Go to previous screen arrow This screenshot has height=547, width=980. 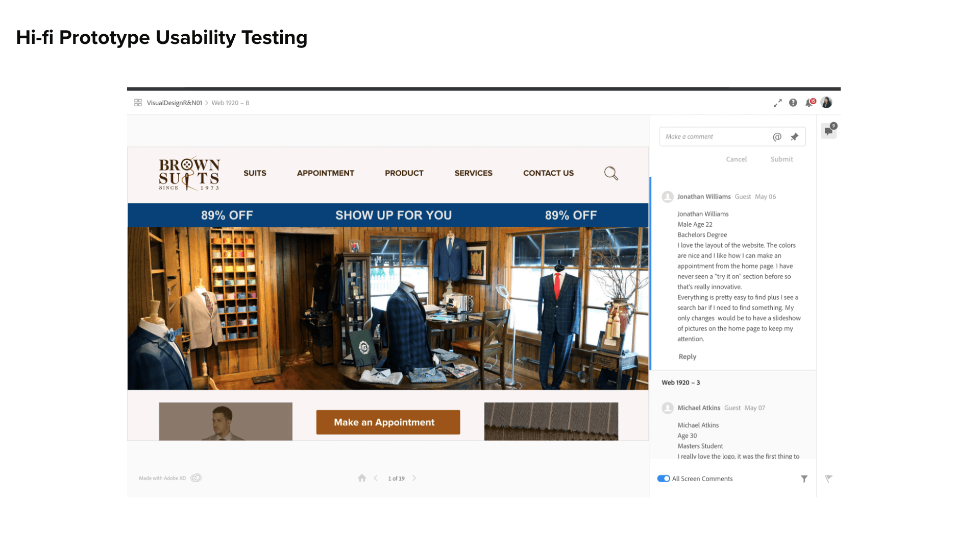[x=376, y=478]
